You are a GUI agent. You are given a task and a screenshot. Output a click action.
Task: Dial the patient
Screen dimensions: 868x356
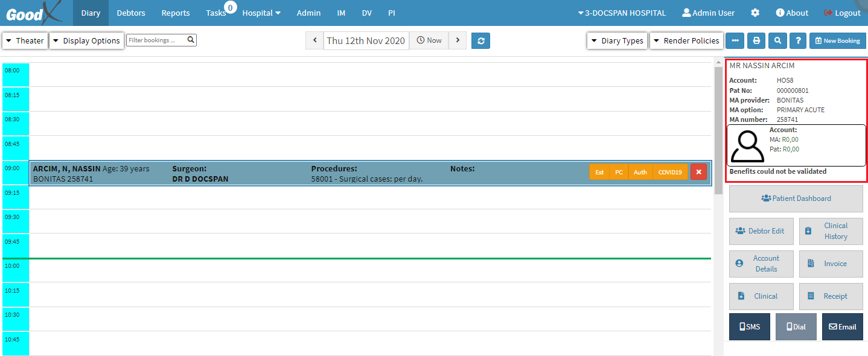[x=796, y=326]
